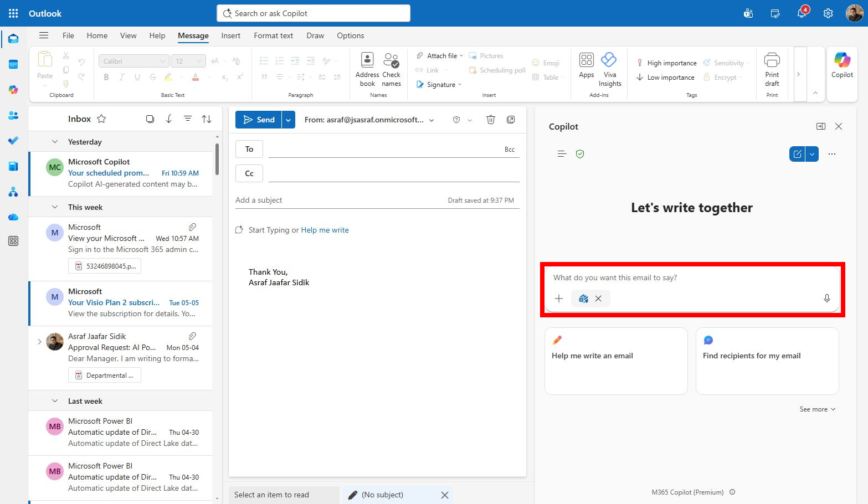Image resolution: width=868 pixels, height=504 pixels.
Task: Switch to Format text tab
Action: tap(273, 35)
